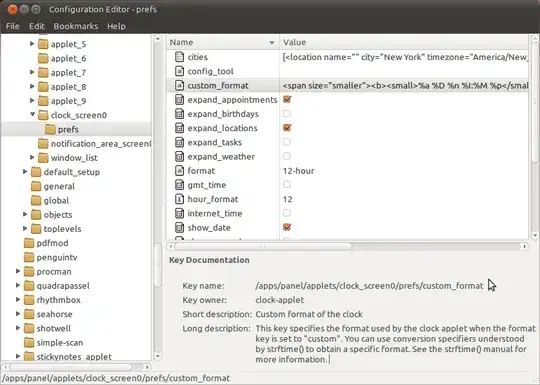Open the Edit menu

point(37,26)
